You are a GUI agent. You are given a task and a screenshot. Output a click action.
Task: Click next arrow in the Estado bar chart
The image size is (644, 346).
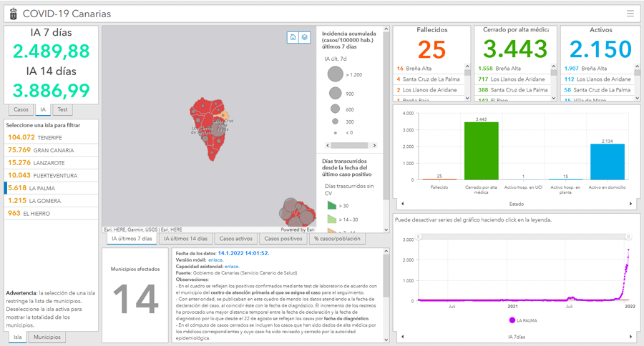(630, 204)
